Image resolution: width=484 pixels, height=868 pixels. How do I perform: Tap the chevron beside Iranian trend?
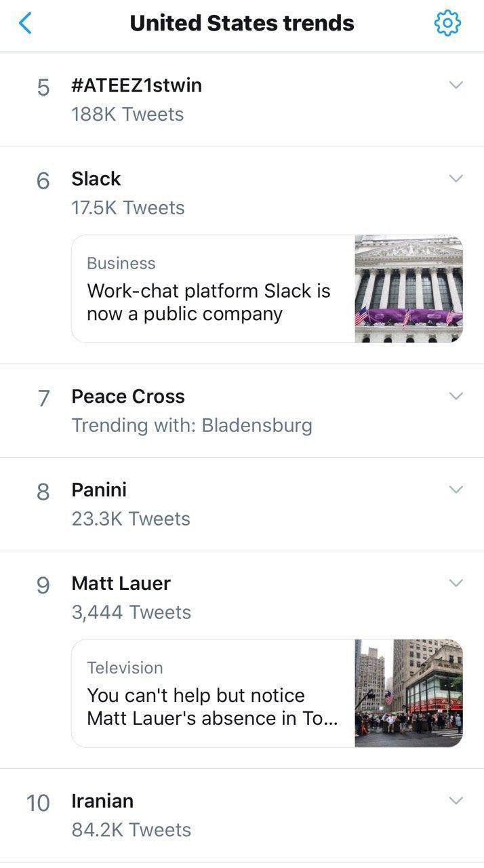pyautogui.click(x=456, y=801)
